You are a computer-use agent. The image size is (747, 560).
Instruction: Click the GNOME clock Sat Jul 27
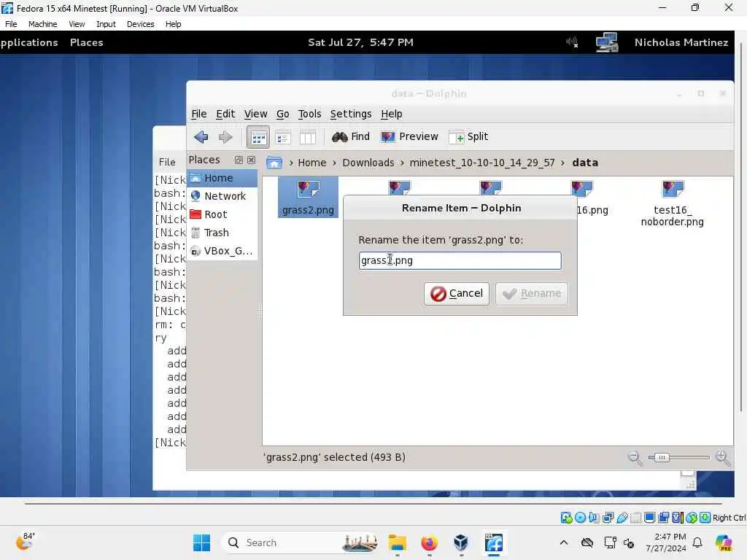[x=360, y=42]
